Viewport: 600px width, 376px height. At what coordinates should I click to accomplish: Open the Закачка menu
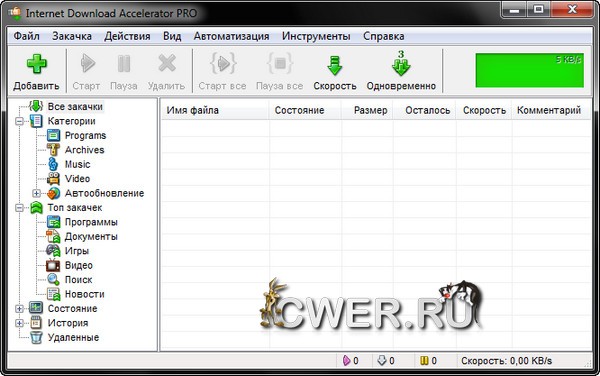(72, 36)
